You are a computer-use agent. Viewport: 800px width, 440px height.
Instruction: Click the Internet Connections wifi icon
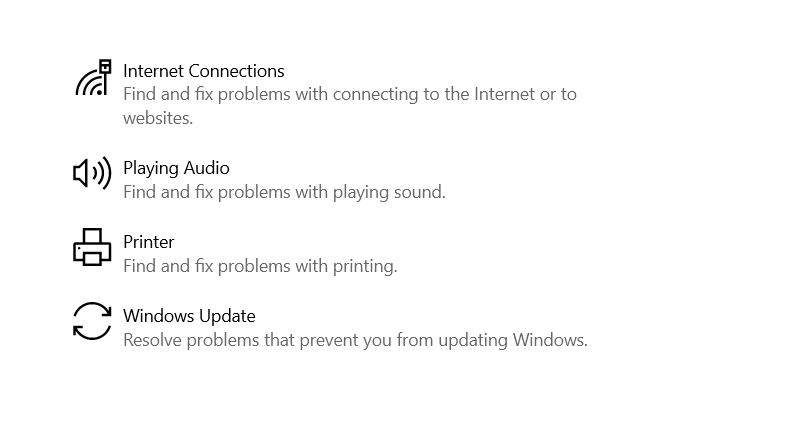93,78
